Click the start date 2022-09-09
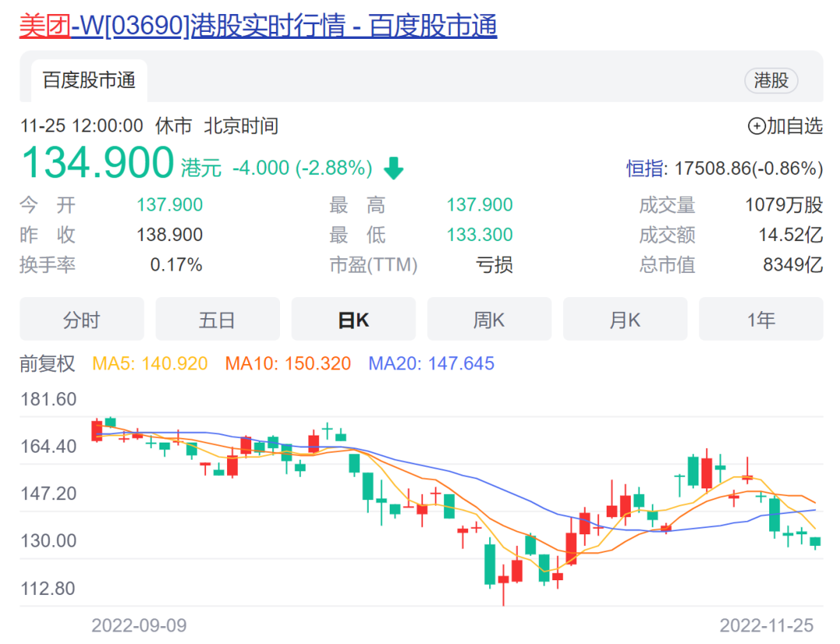Image resolution: width=840 pixels, height=644 pixels. click(x=138, y=625)
